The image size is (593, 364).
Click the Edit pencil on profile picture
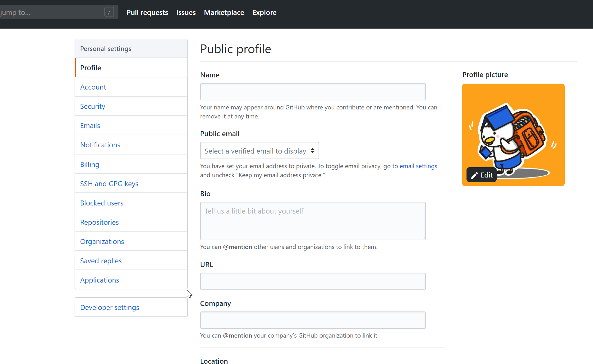click(x=481, y=175)
